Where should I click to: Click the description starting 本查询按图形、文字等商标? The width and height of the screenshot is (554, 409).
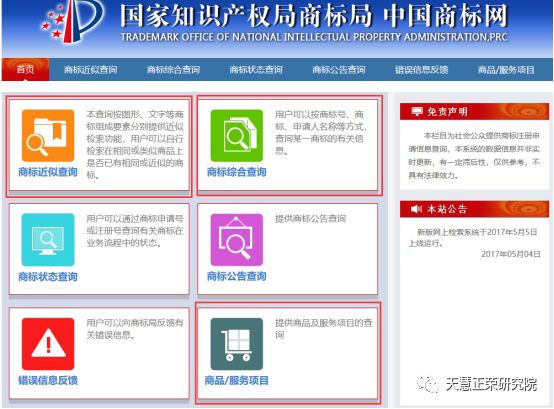[x=135, y=144]
